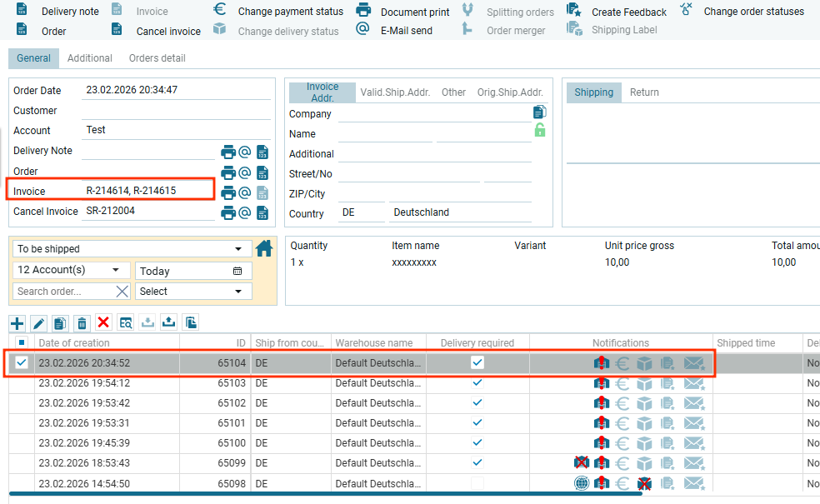Click the green unlock padlock icon
Image resolution: width=820 pixels, height=504 pixels.
tap(540, 130)
